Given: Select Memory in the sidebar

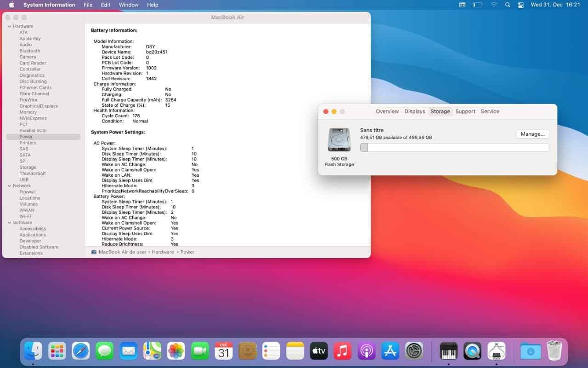Looking at the screenshot, I should point(28,112).
